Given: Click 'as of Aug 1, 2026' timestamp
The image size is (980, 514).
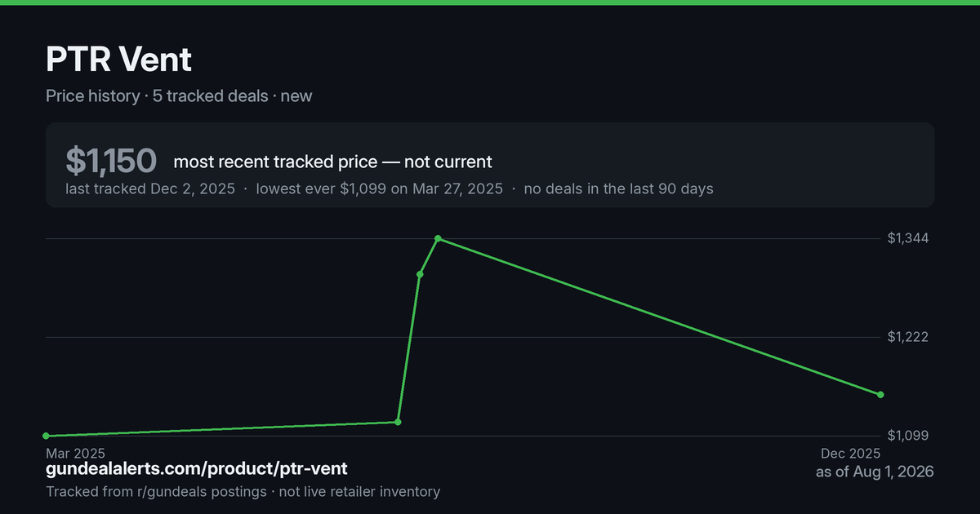Looking at the screenshot, I should coord(875,472).
